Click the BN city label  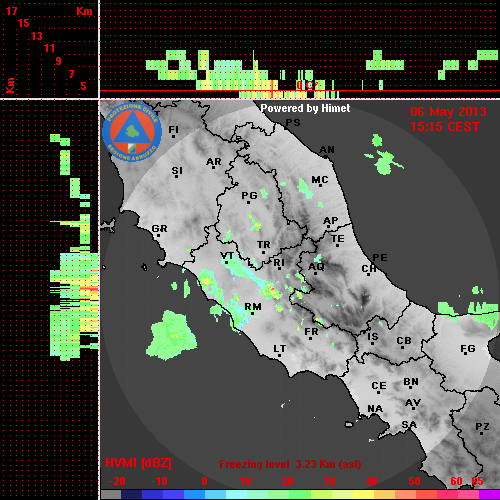coord(411,382)
